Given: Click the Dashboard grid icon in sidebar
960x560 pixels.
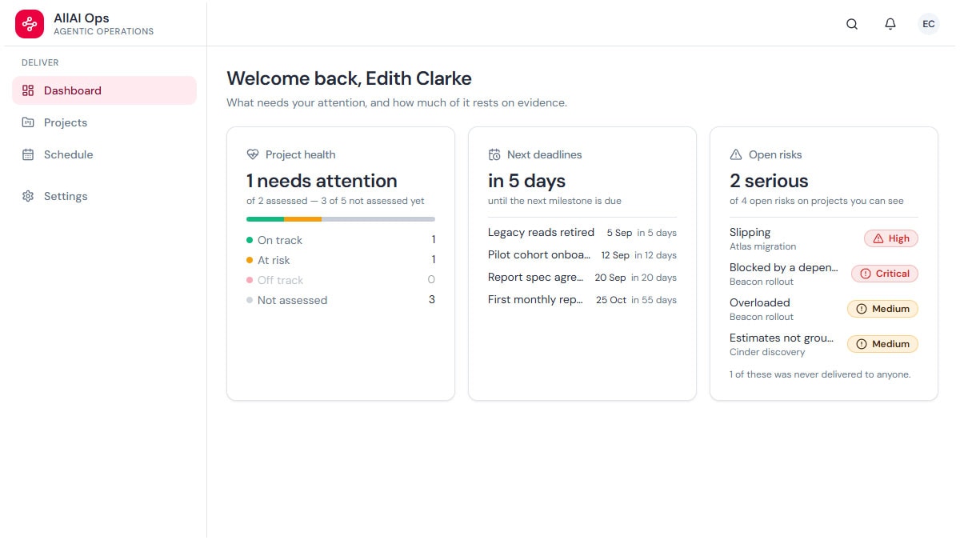Looking at the screenshot, I should click(28, 90).
